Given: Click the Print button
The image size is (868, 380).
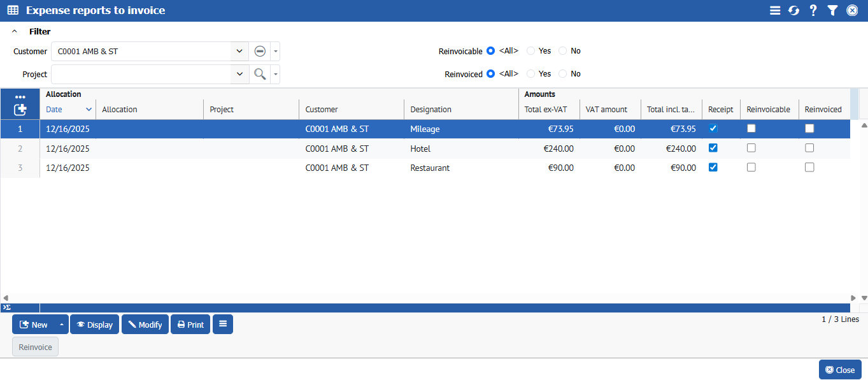Looking at the screenshot, I should coord(190,325).
